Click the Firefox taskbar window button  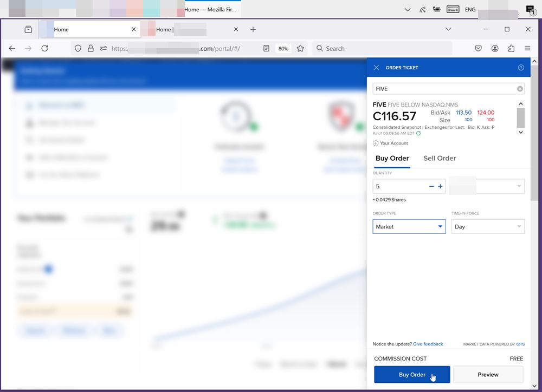(x=212, y=9)
